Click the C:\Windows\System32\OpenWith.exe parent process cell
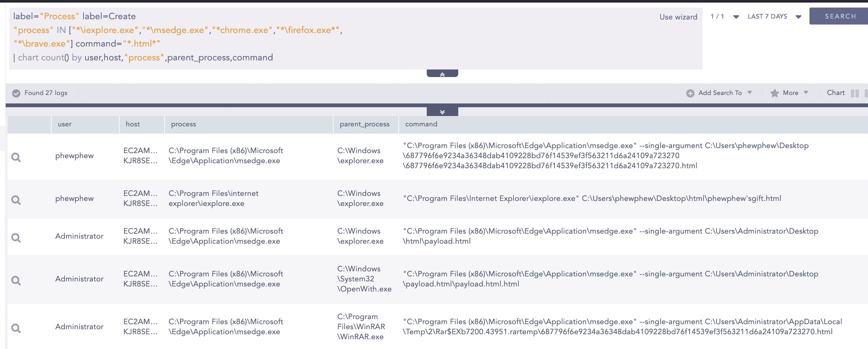 point(364,279)
